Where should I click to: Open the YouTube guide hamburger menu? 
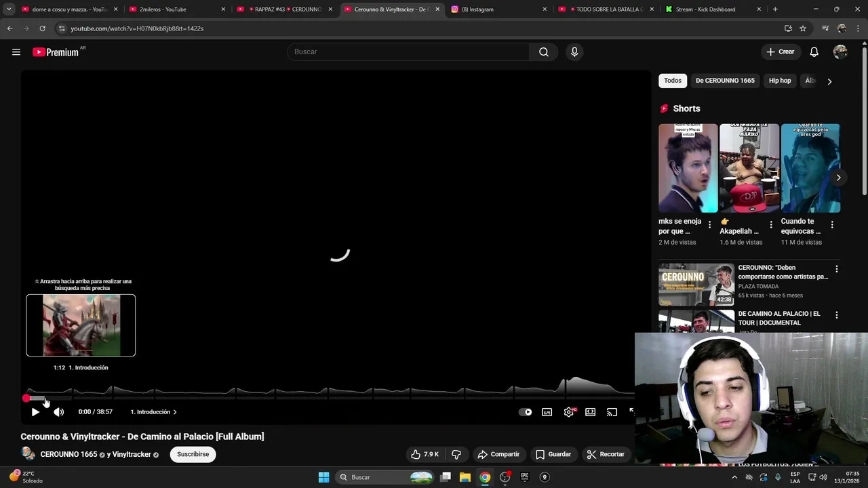(x=16, y=52)
